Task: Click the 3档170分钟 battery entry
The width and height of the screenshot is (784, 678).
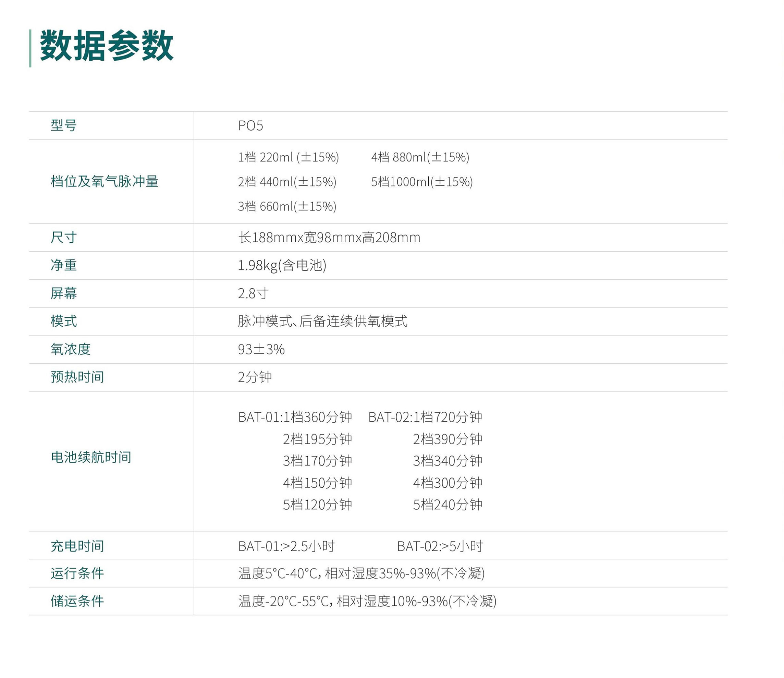Action: [317, 461]
